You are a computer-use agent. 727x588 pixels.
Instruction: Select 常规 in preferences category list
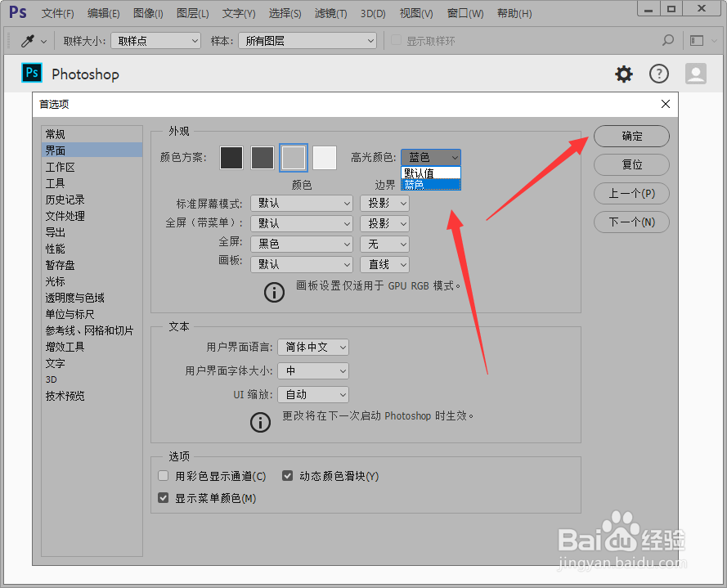92,134
